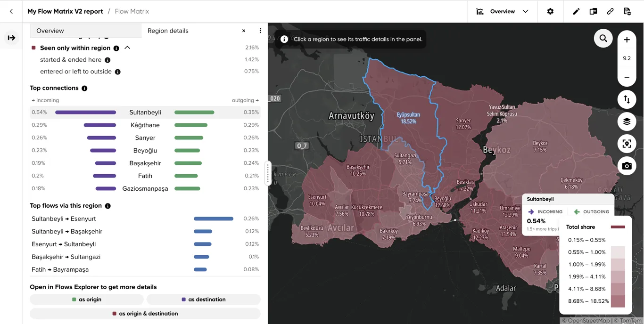The width and height of the screenshot is (644, 324).
Task: Select the Fatih connection row
Action: pos(145,176)
